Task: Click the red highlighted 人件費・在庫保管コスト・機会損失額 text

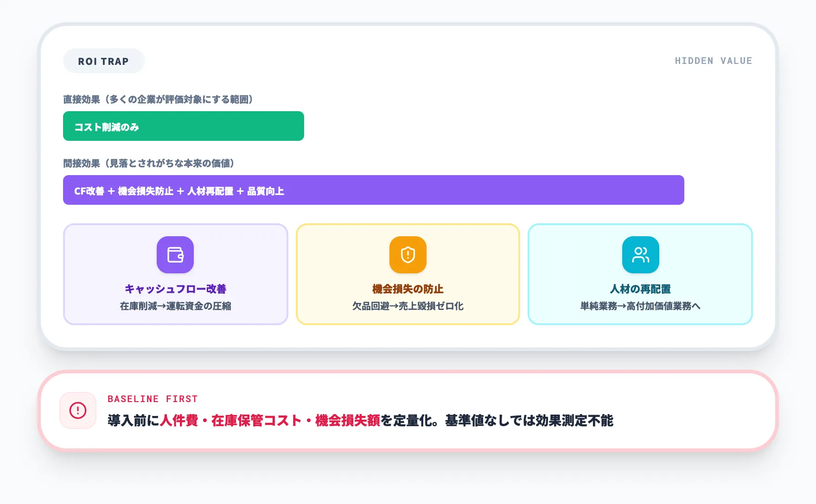Action: [x=271, y=422]
